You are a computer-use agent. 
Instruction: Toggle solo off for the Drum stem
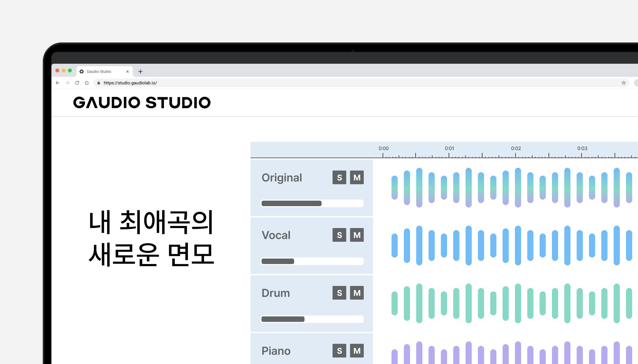339,293
